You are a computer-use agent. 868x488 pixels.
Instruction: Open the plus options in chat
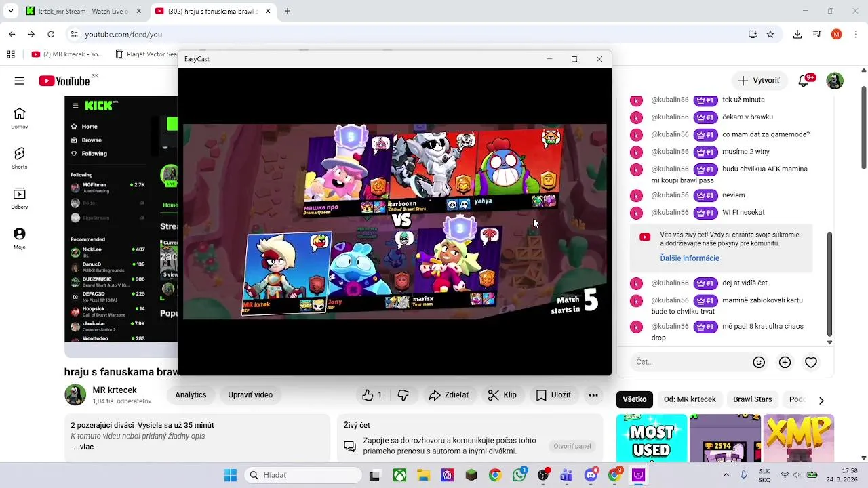[x=785, y=362]
